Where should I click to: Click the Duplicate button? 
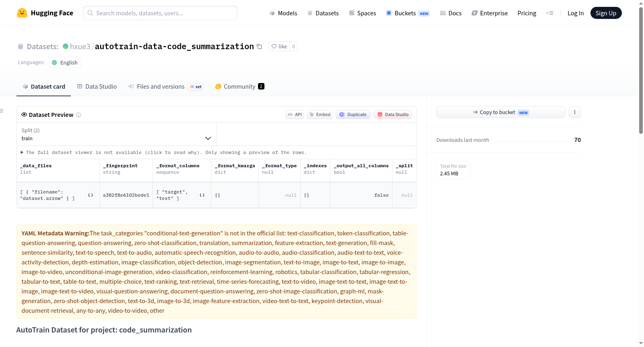(353, 114)
